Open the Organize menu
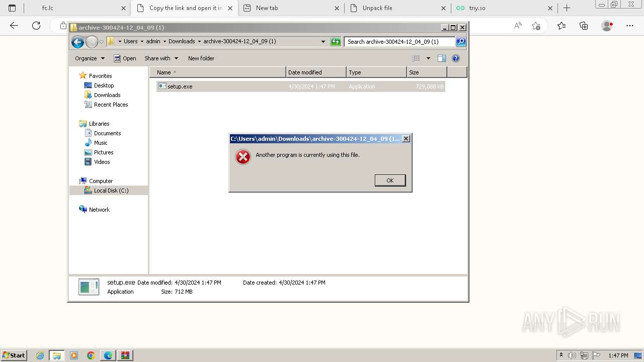The image size is (644, 362). point(90,58)
